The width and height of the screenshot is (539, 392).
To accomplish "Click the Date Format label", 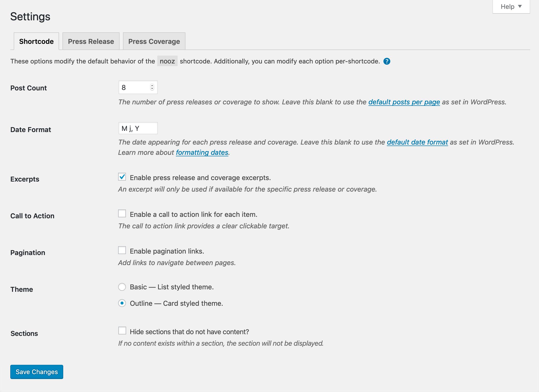I will (31, 130).
